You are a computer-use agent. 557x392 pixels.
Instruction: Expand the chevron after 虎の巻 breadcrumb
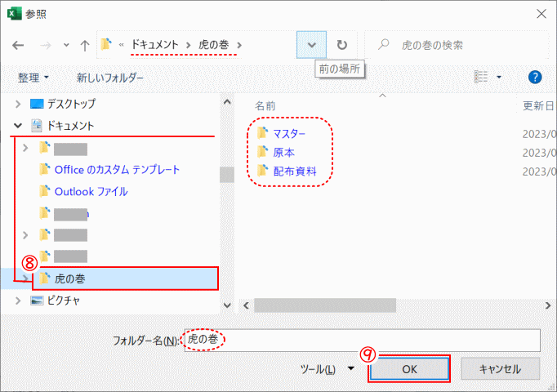coord(239,45)
